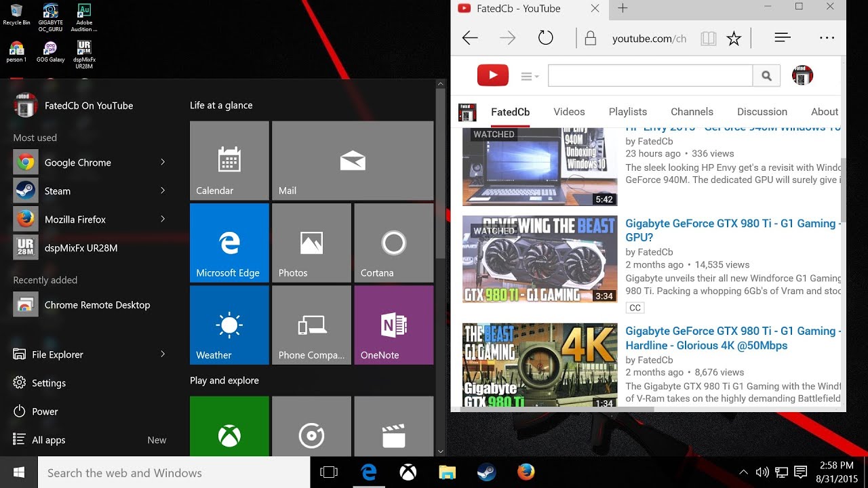Expand Steam jump list arrow

163,190
